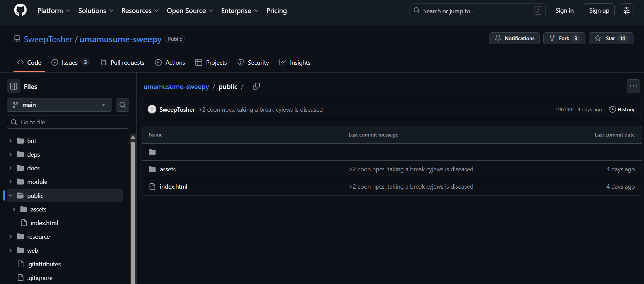Open the Projects tab

pos(211,62)
